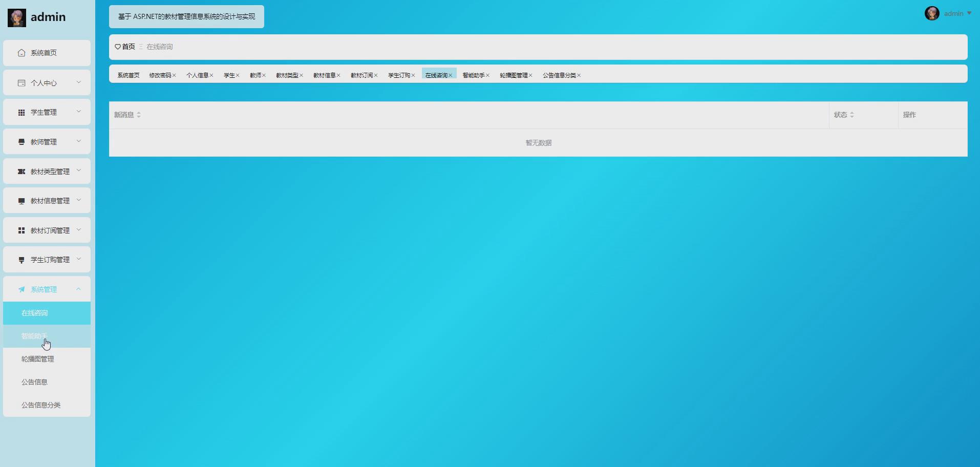This screenshot has width=980, height=467.
Task: Expand the 学生管理 menu chevron
Action: pyautogui.click(x=79, y=111)
